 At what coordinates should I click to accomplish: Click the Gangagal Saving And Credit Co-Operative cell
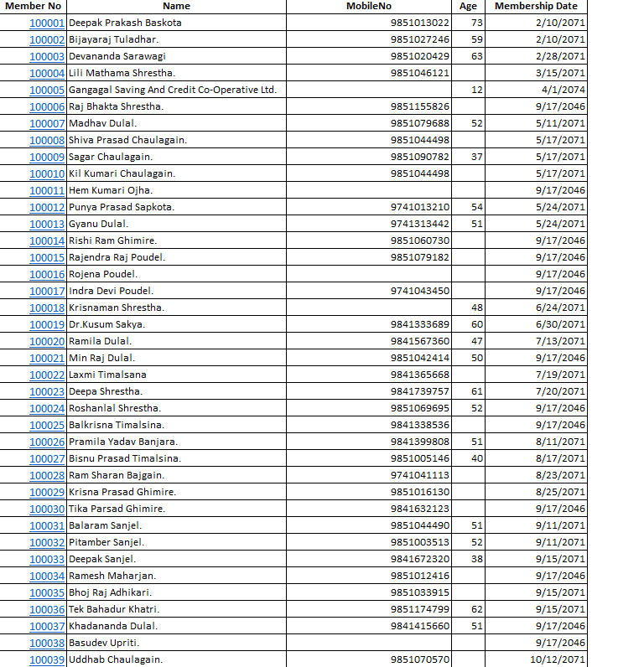pos(172,90)
